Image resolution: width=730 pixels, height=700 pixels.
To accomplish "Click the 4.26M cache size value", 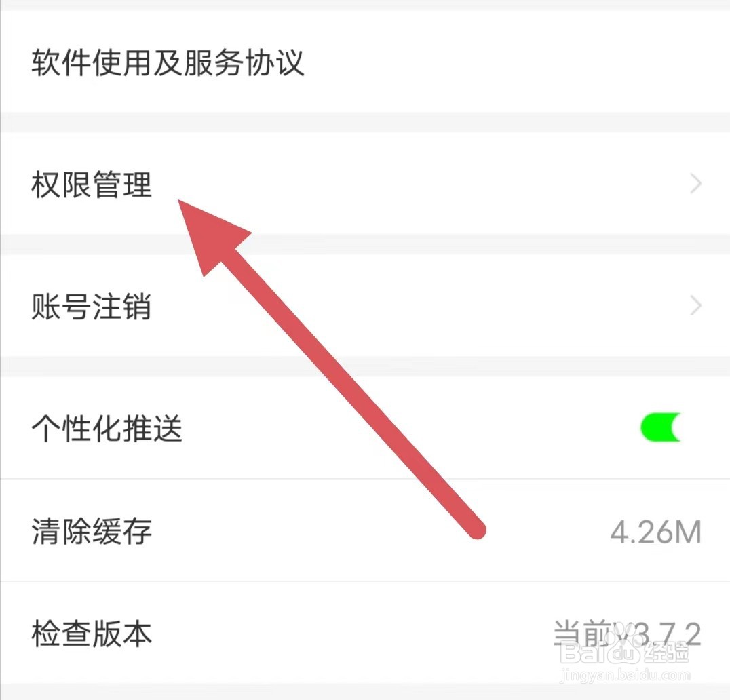I will pos(655,532).
